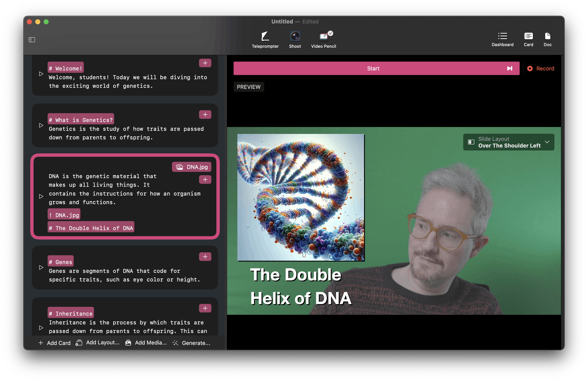
Task: Click the DNA.jpg media badge
Action: [191, 167]
